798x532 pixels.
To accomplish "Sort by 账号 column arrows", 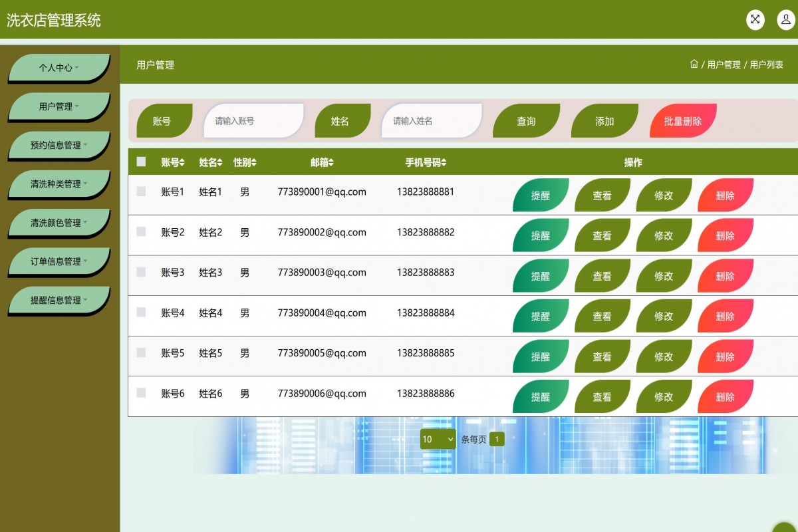I will coord(182,163).
